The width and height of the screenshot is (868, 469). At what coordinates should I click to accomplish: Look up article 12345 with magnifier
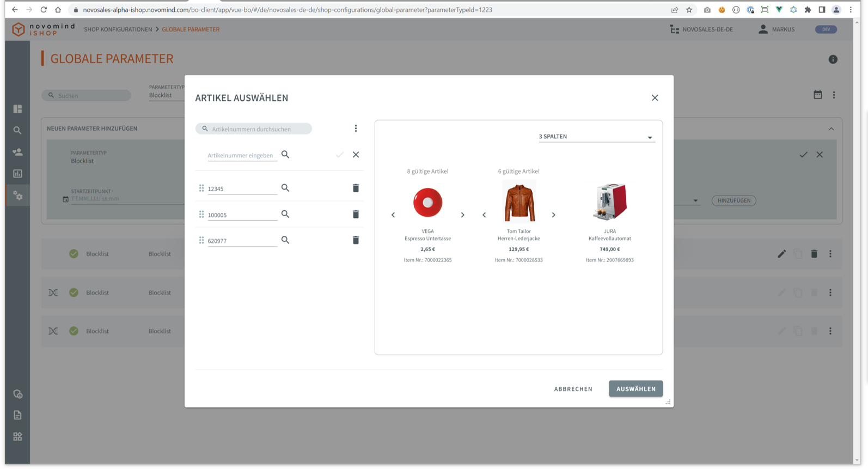coord(285,188)
